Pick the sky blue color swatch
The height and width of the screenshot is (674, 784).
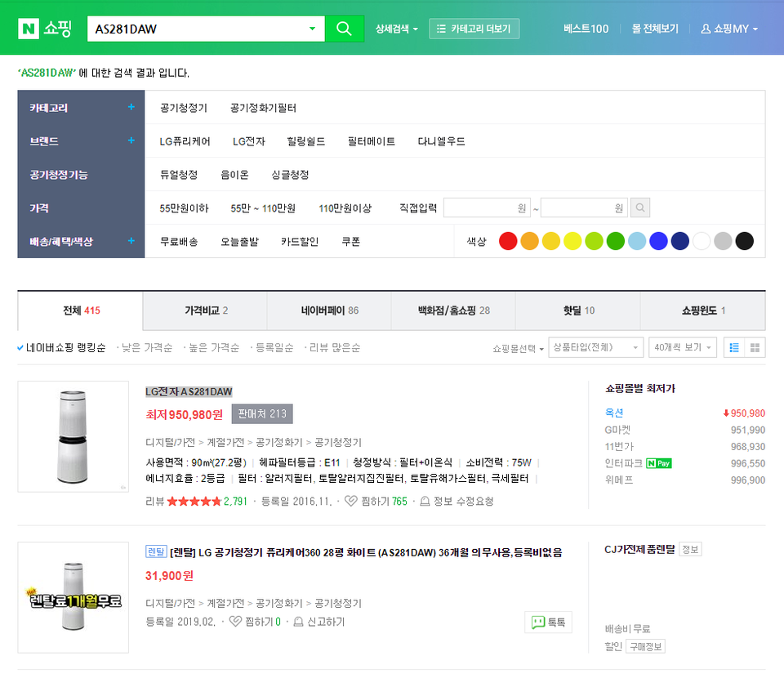(637, 241)
